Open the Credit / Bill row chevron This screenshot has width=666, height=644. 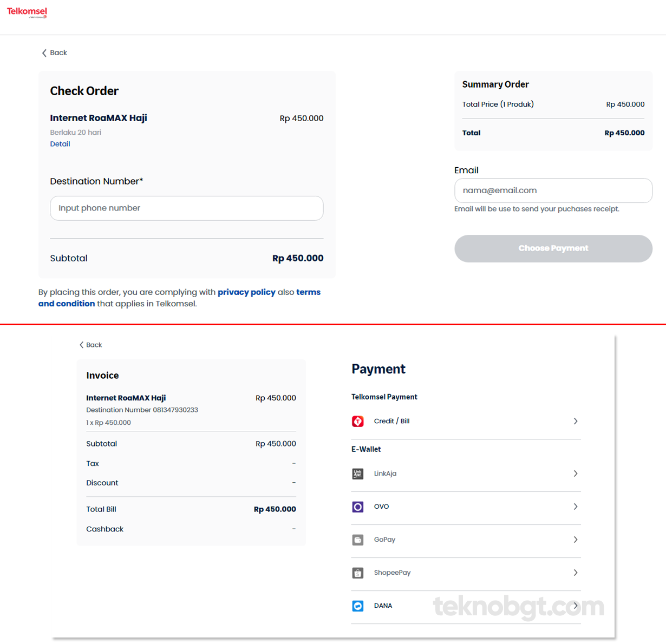point(576,421)
